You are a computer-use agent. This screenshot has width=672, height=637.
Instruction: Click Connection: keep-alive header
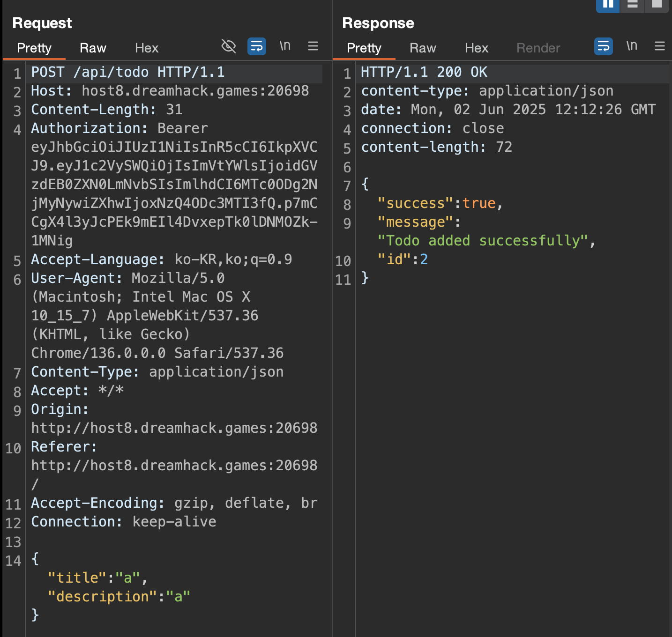click(124, 522)
